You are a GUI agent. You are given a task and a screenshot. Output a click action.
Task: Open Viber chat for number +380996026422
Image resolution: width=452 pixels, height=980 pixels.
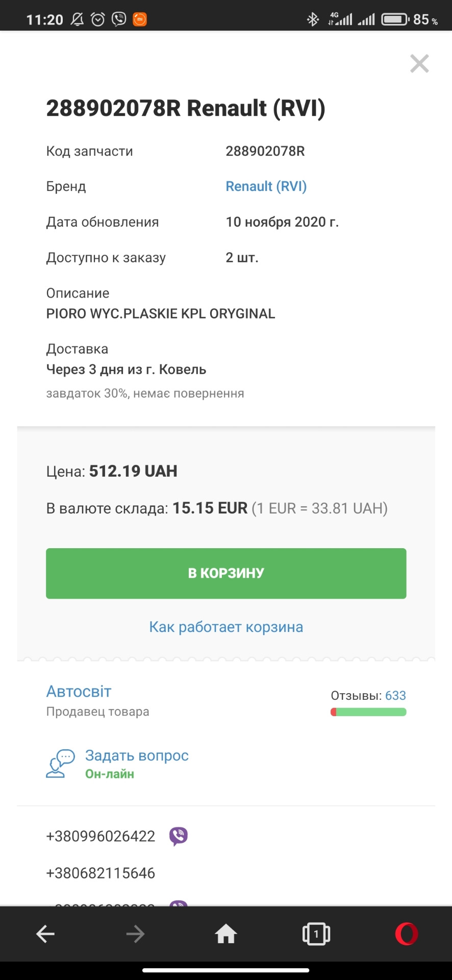point(178,836)
